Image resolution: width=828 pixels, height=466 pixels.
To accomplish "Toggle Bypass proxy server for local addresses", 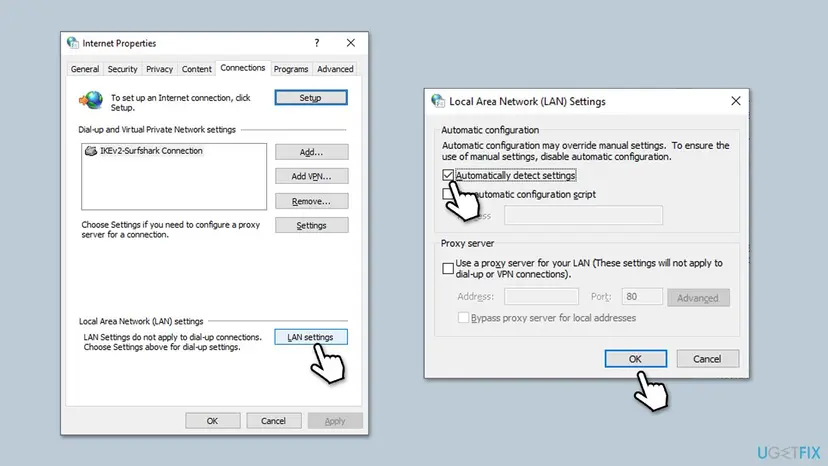I will [x=463, y=318].
